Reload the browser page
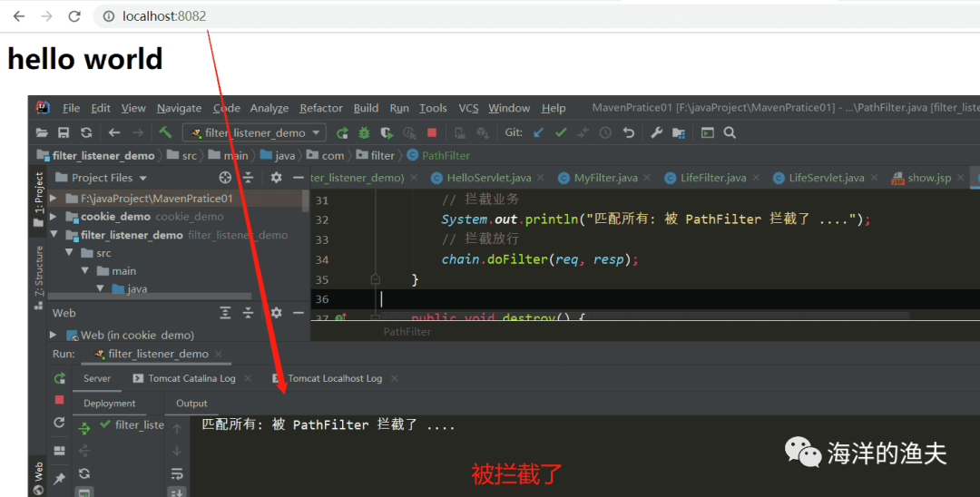The image size is (980, 497). point(74,16)
